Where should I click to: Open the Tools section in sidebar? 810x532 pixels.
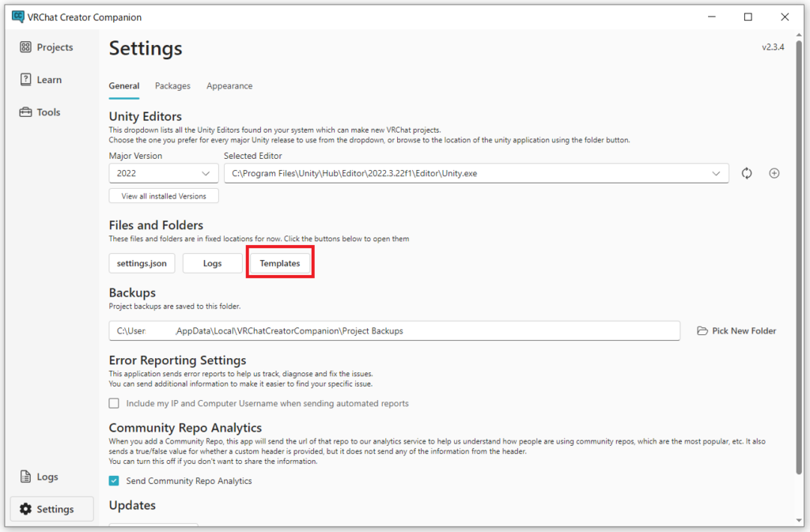pyautogui.click(x=40, y=112)
